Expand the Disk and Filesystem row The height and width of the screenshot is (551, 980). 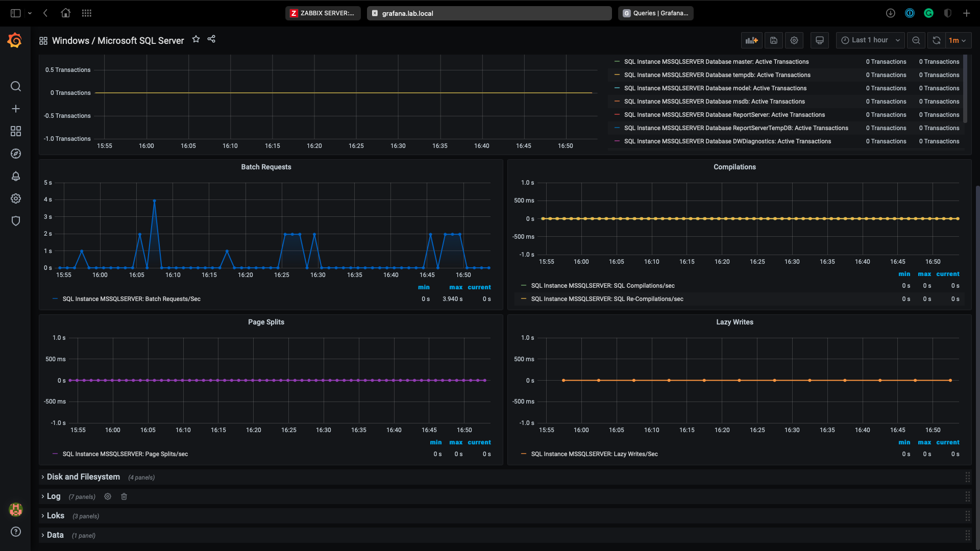pos(83,477)
